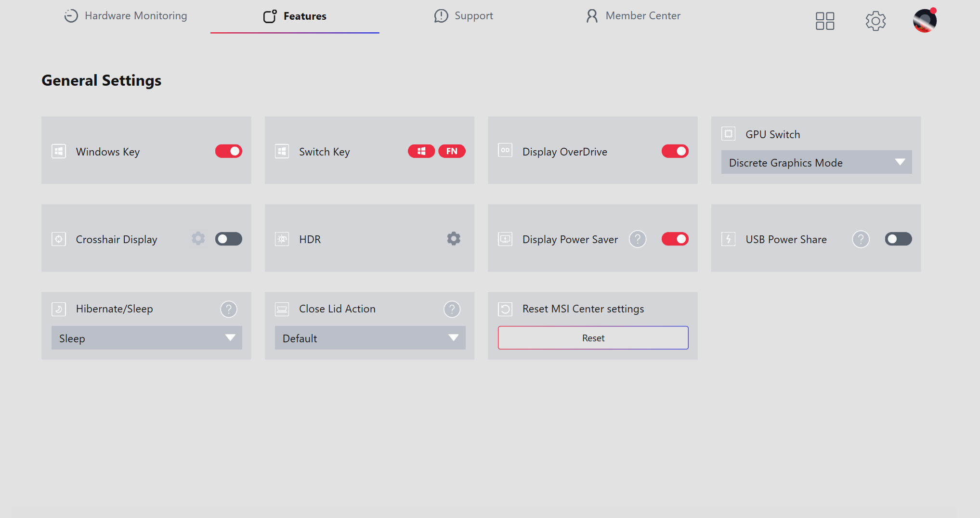Image resolution: width=980 pixels, height=518 pixels.
Task: Open Crosshair Display gear settings
Action: [x=198, y=238]
